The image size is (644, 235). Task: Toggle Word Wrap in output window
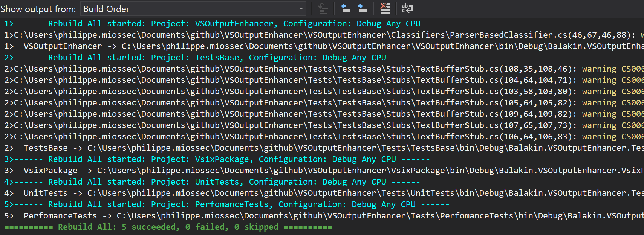(x=407, y=8)
